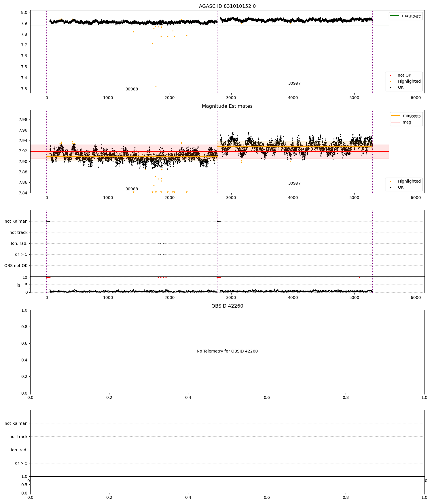Click the '8.0' y-axis tick in the top plot
This screenshot has width=432, height=504.
click(24, 12)
